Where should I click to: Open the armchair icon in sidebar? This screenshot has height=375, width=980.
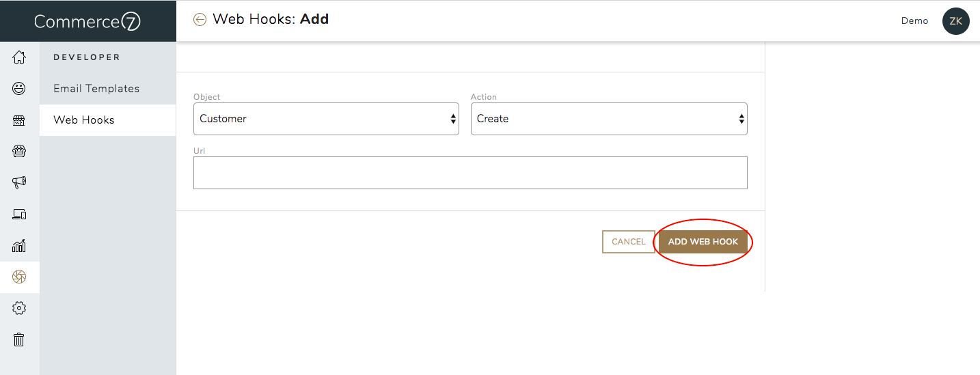[19, 151]
